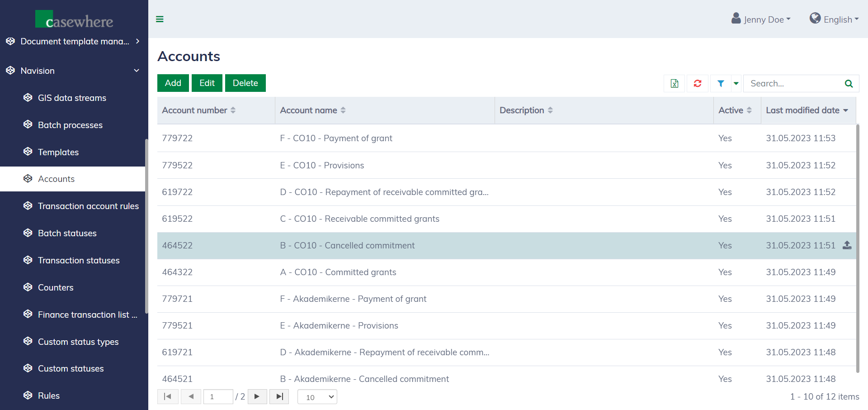Screen dimensions: 868x410
Task: Toggle the hamburger sidebar menu icon
Action: tap(160, 19)
